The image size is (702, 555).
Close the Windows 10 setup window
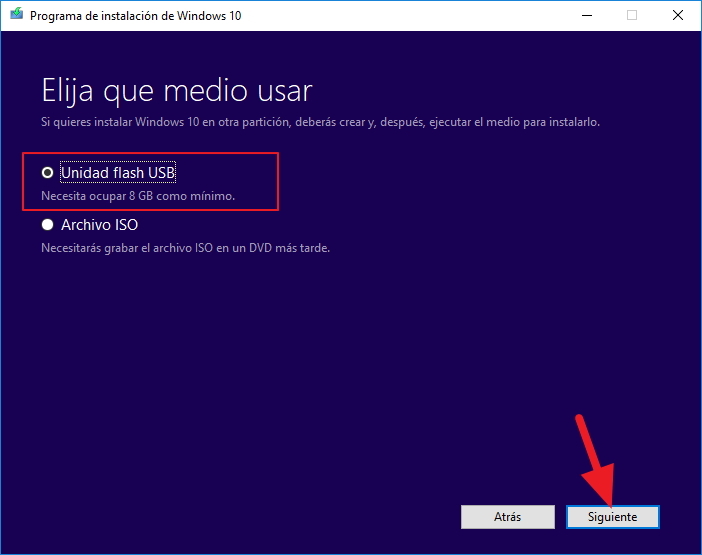(678, 15)
